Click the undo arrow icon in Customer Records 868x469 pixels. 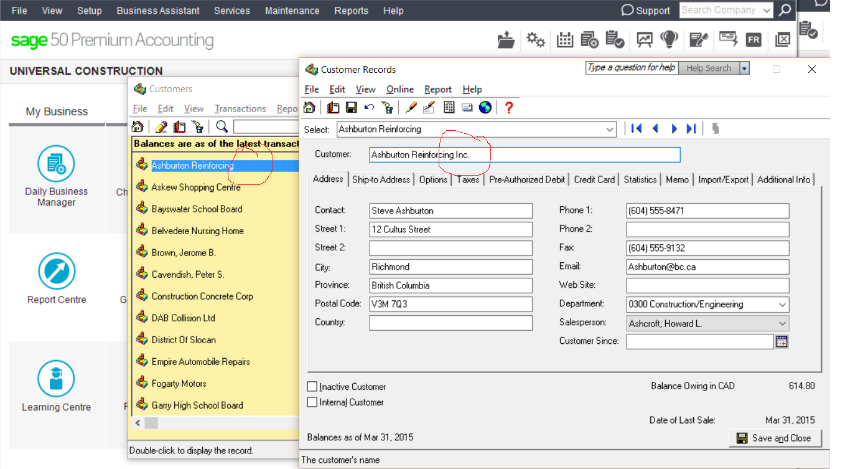tap(370, 108)
